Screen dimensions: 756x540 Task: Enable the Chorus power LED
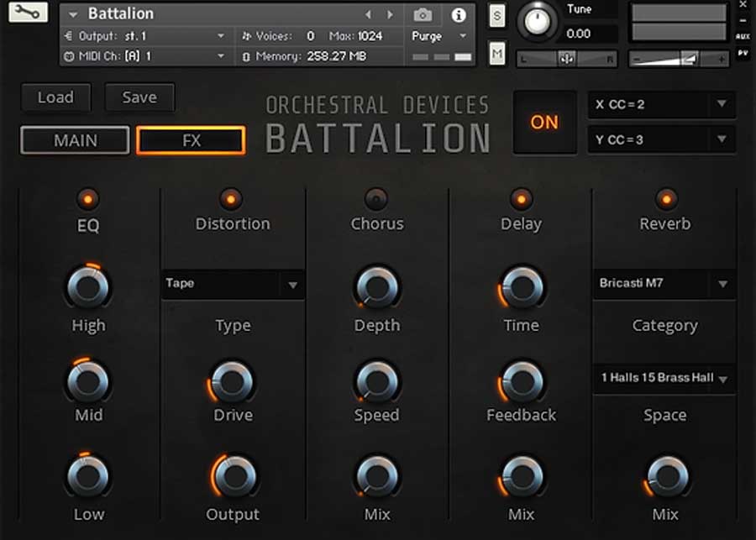tap(376, 199)
